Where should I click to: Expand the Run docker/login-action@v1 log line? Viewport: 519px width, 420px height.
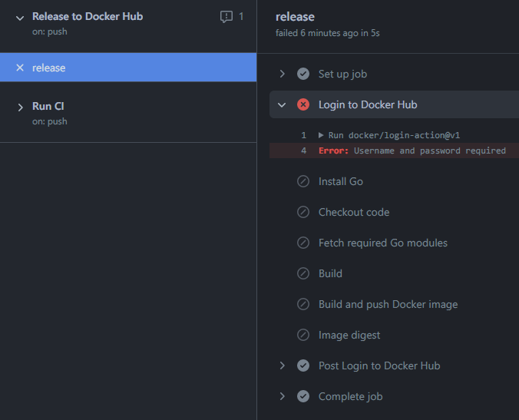(x=321, y=135)
